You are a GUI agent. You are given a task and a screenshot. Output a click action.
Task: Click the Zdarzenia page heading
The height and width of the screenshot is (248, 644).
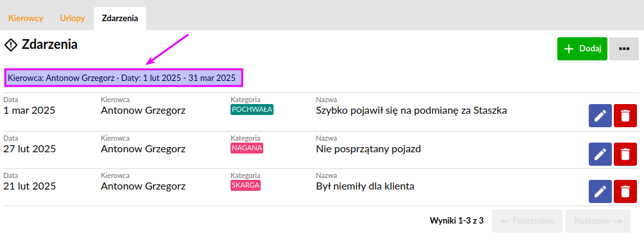(49, 44)
